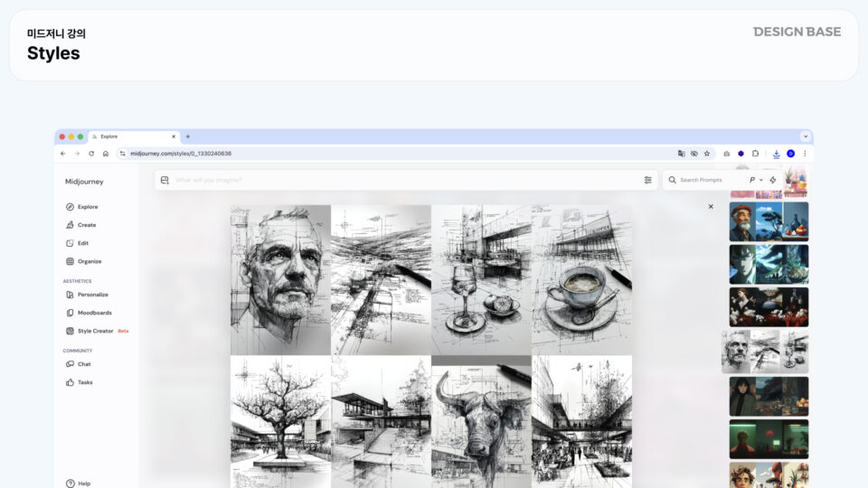Expand the browser tab search chevron
This screenshot has width=868, height=488.
[x=805, y=136]
